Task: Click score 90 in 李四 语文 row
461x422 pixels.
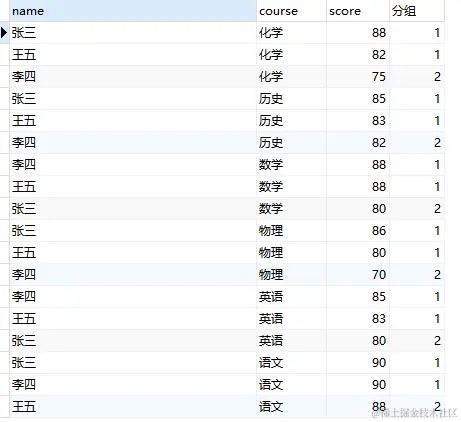Action: point(358,385)
